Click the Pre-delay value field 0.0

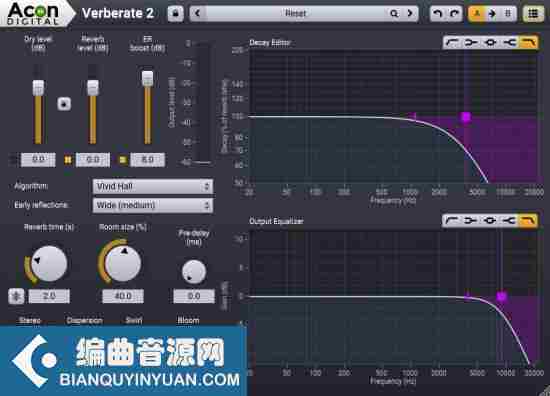coord(194,296)
